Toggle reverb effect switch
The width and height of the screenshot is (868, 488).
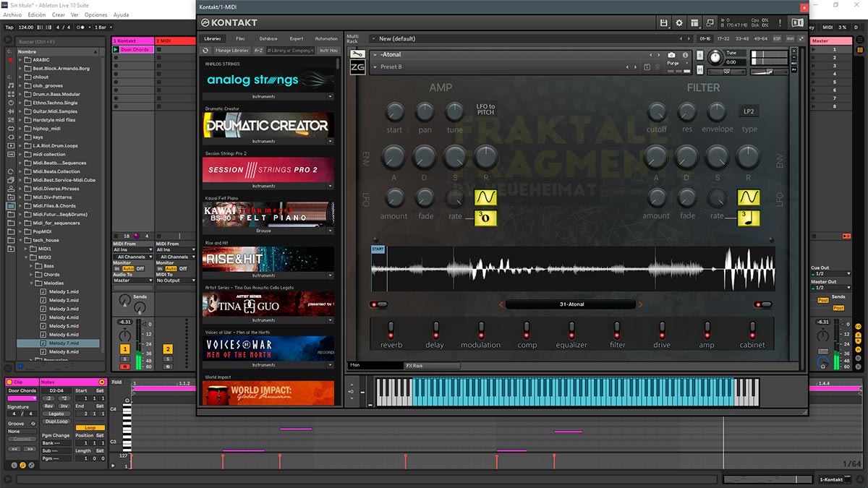tap(391, 330)
